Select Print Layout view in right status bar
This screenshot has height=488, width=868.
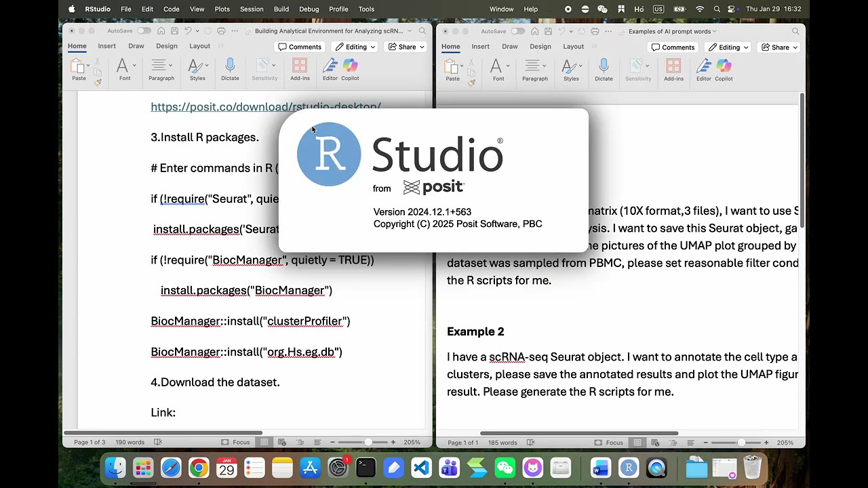(637, 443)
